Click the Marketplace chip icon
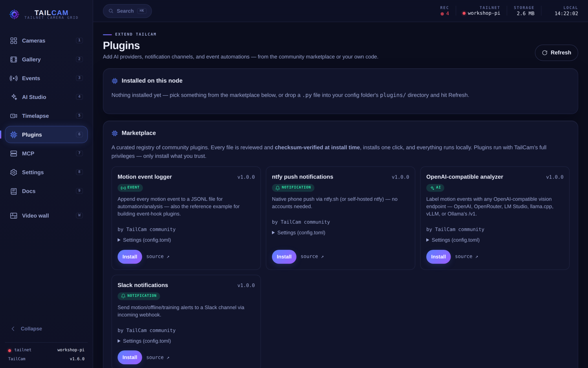Image resolution: width=588 pixels, height=368 pixels. pos(115,133)
